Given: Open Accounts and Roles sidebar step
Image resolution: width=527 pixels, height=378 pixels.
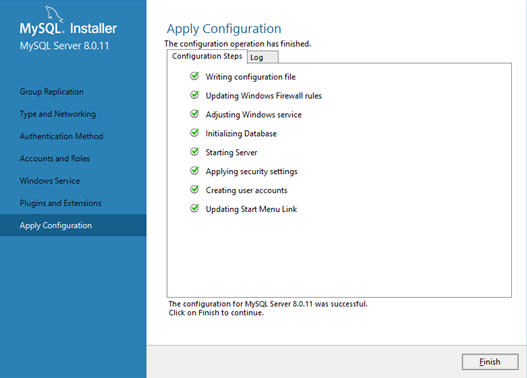Looking at the screenshot, I should point(54,159).
